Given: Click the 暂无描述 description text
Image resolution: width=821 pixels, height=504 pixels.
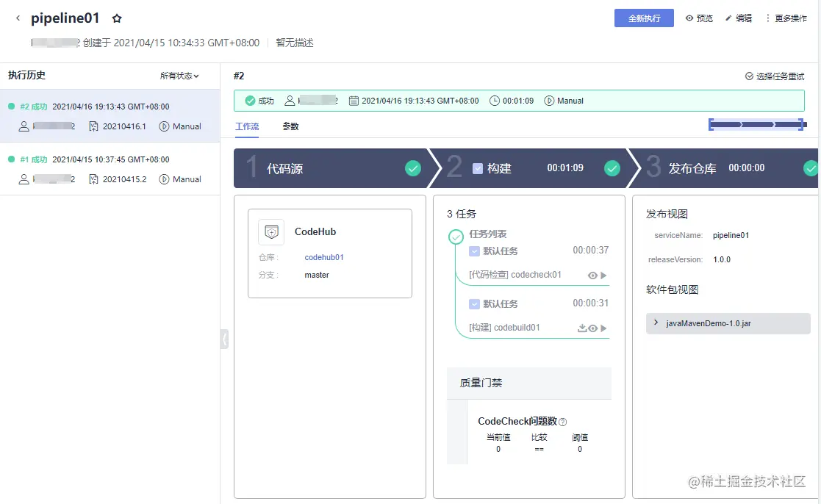Looking at the screenshot, I should click(295, 43).
